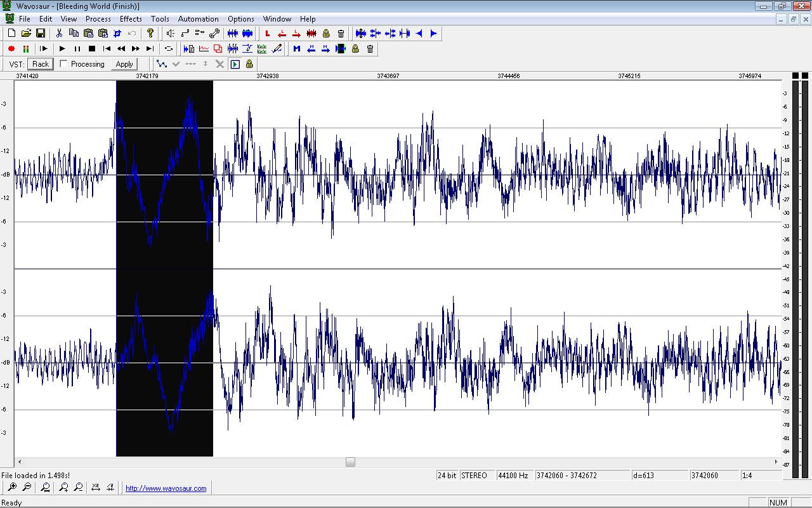812x508 pixels.
Task: Click the padlock icon in marker toolbar
Action: (355, 49)
